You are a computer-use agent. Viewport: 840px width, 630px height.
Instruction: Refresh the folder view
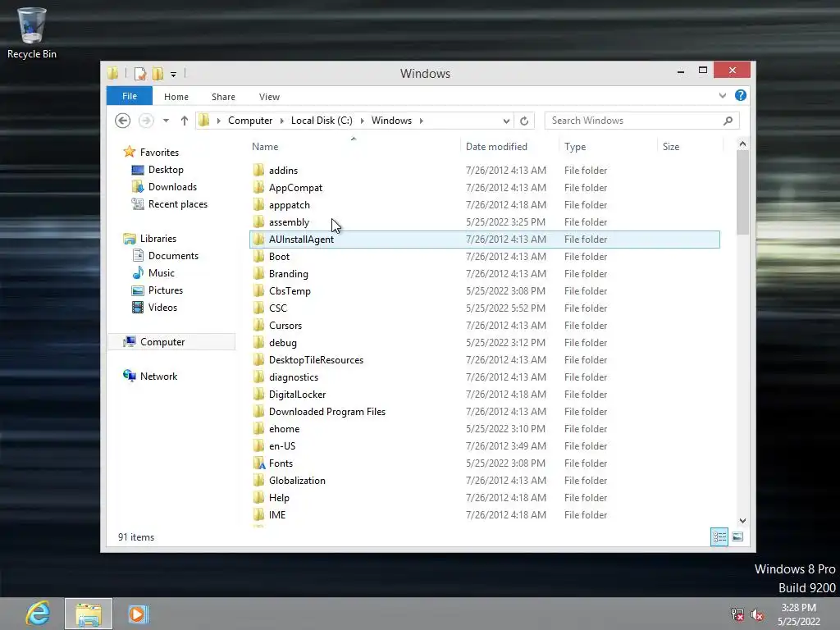[x=524, y=121]
